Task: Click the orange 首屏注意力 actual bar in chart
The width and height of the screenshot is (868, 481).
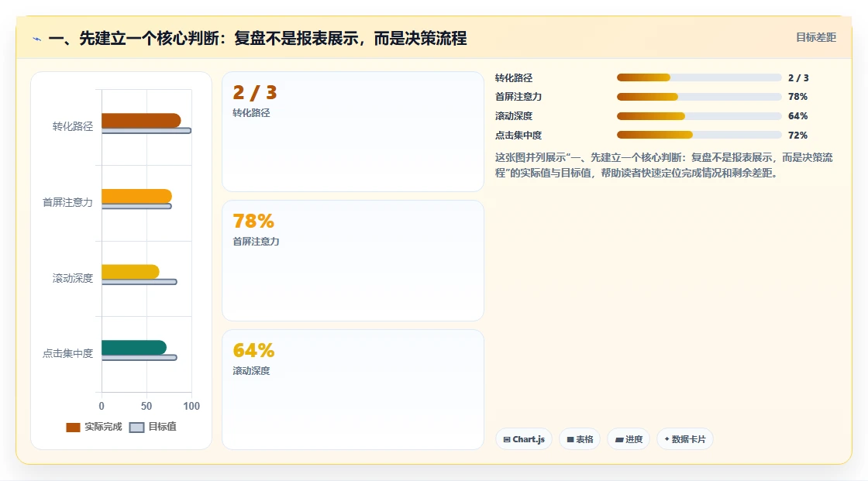Action: pos(136,196)
